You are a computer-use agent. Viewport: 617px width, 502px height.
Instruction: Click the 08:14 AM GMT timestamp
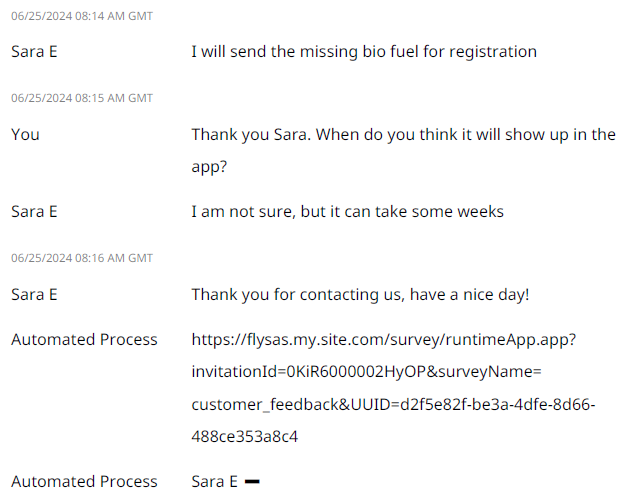tap(82, 17)
